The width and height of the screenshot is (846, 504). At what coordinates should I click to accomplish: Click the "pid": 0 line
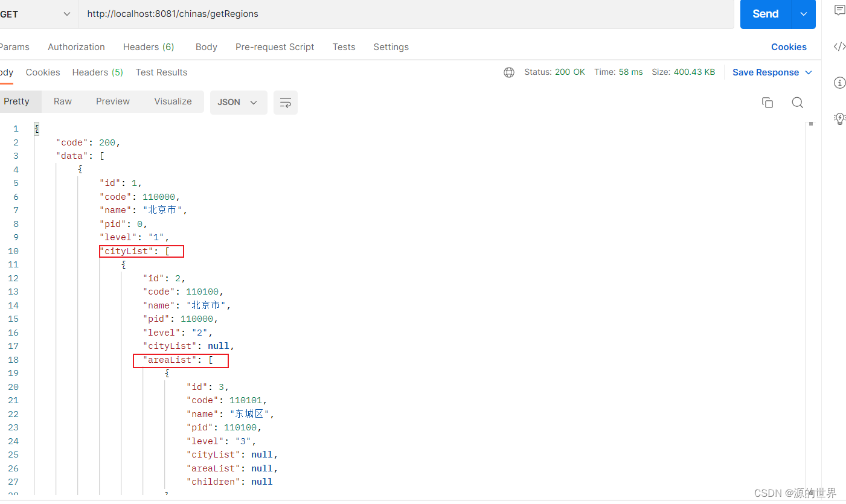124,224
